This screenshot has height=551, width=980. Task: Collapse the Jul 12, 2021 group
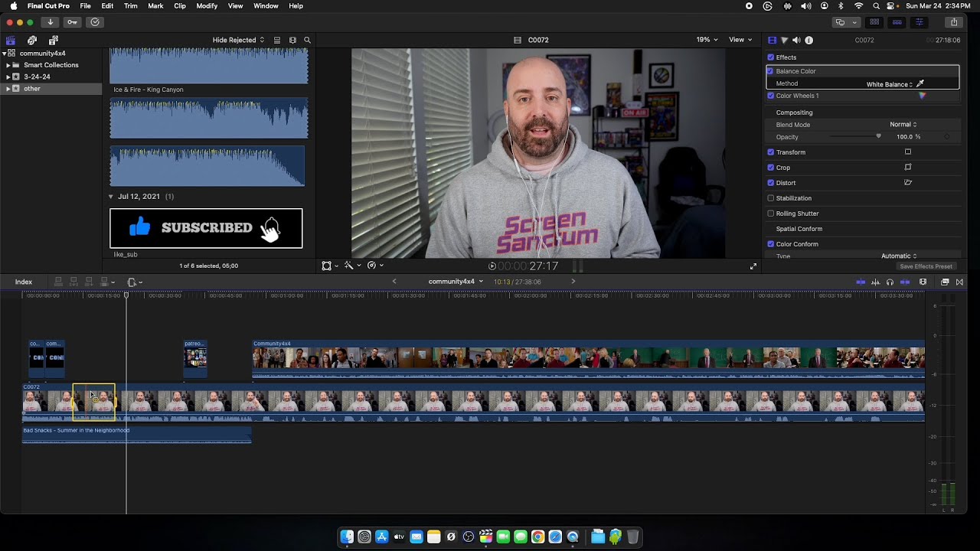(x=111, y=197)
